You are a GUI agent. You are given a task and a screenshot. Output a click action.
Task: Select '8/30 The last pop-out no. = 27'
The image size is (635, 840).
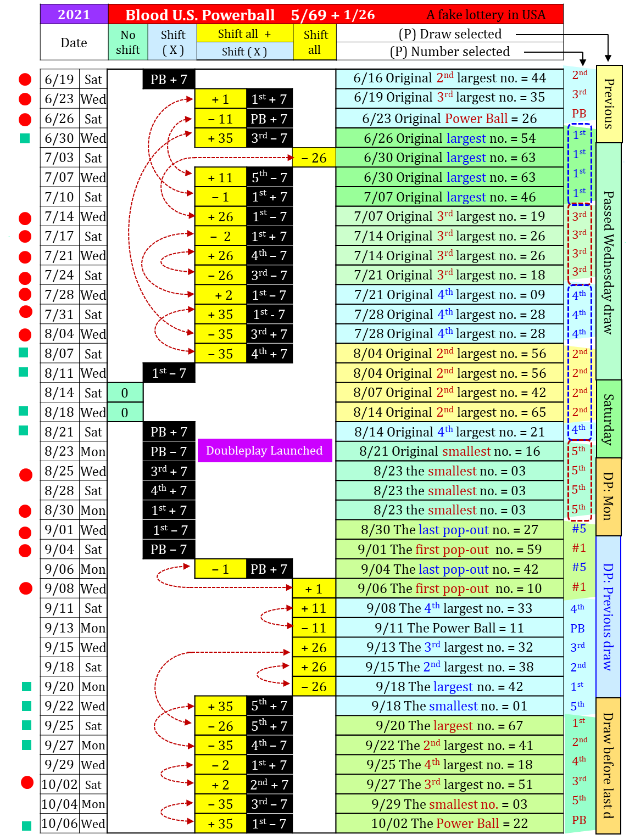pyautogui.click(x=450, y=530)
